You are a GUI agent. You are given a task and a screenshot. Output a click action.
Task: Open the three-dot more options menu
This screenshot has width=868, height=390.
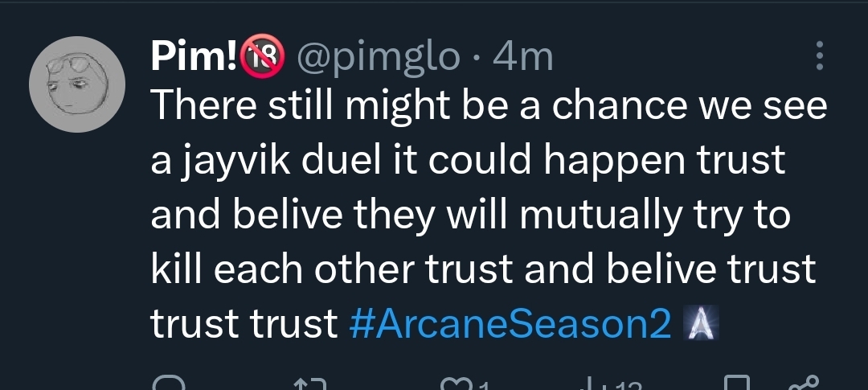coord(819,56)
